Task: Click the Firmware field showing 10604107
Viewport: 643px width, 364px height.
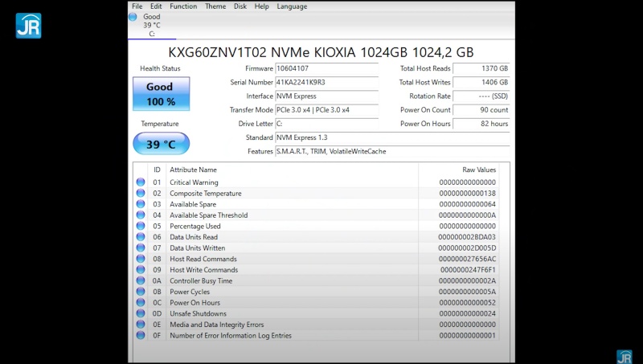Action: click(326, 68)
